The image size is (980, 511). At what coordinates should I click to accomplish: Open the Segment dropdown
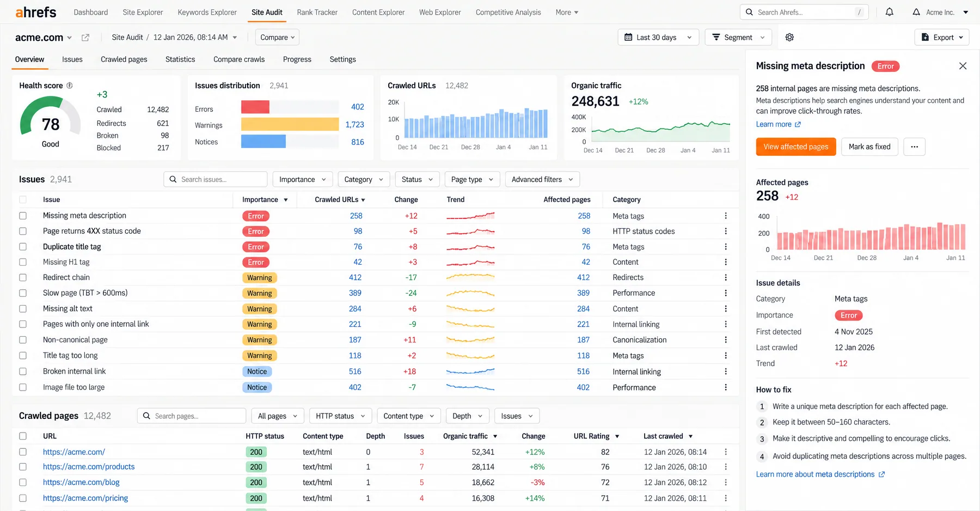tap(738, 37)
